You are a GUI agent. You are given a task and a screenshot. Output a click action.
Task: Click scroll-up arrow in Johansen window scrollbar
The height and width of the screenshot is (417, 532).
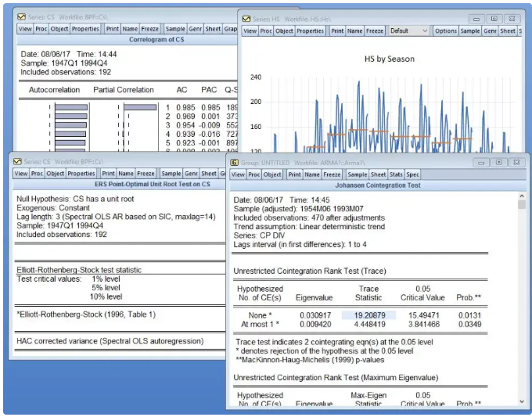tap(522, 196)
